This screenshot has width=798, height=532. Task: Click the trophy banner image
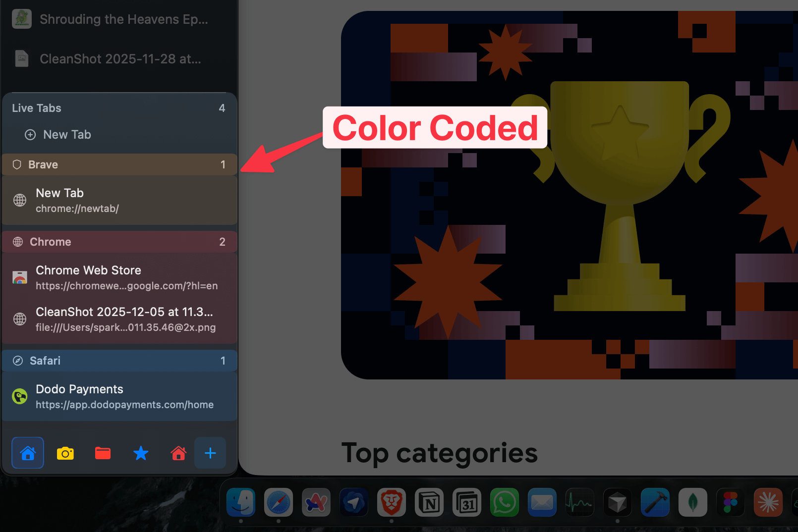pyautogui.click(x=570, y=198)
